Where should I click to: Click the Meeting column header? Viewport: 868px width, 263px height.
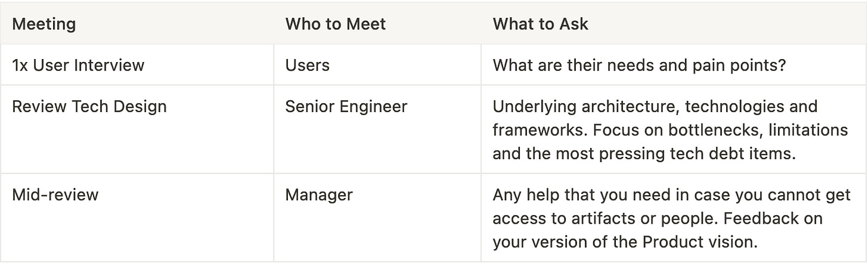(137, 24)
